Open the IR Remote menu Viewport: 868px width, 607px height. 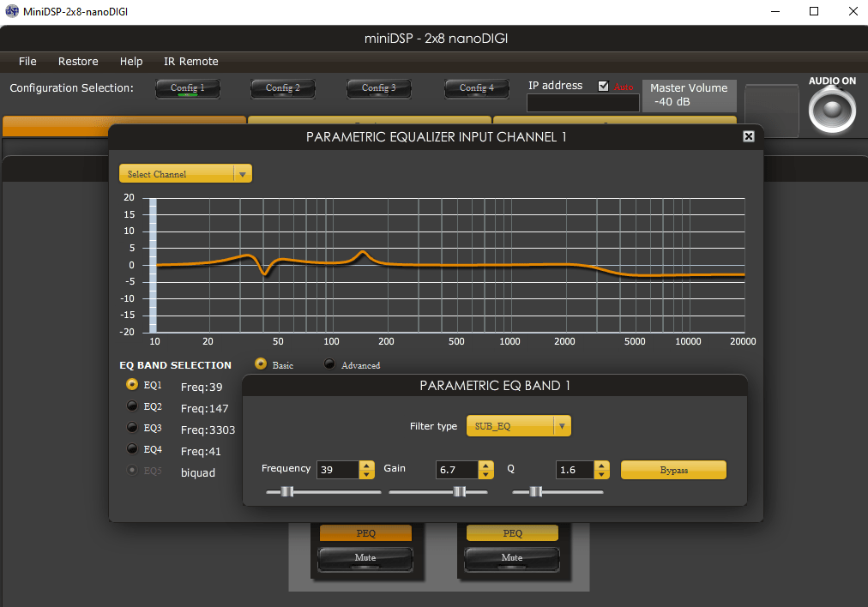coord(191,62)
